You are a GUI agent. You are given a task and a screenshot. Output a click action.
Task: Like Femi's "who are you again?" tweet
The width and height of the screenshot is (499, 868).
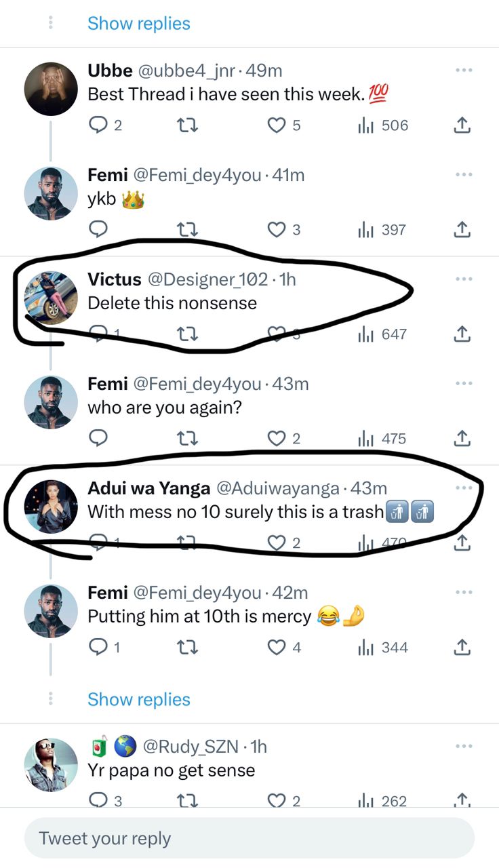(x=277, y=439)
